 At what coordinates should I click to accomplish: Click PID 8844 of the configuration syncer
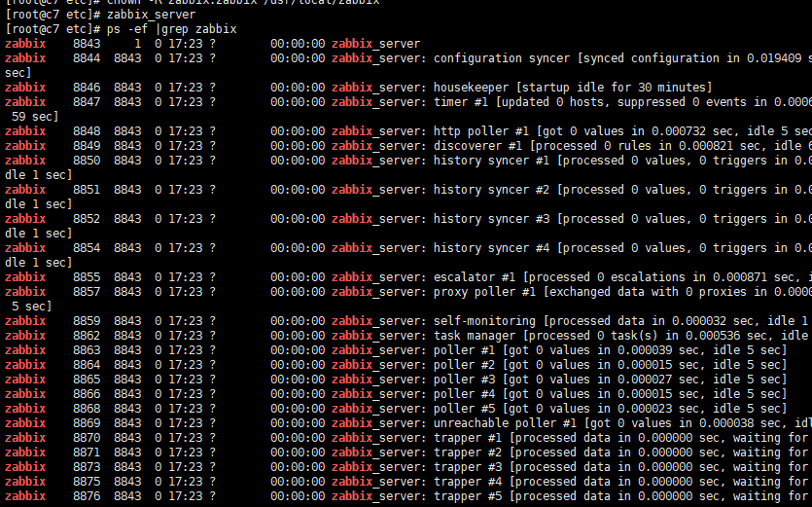87,58
